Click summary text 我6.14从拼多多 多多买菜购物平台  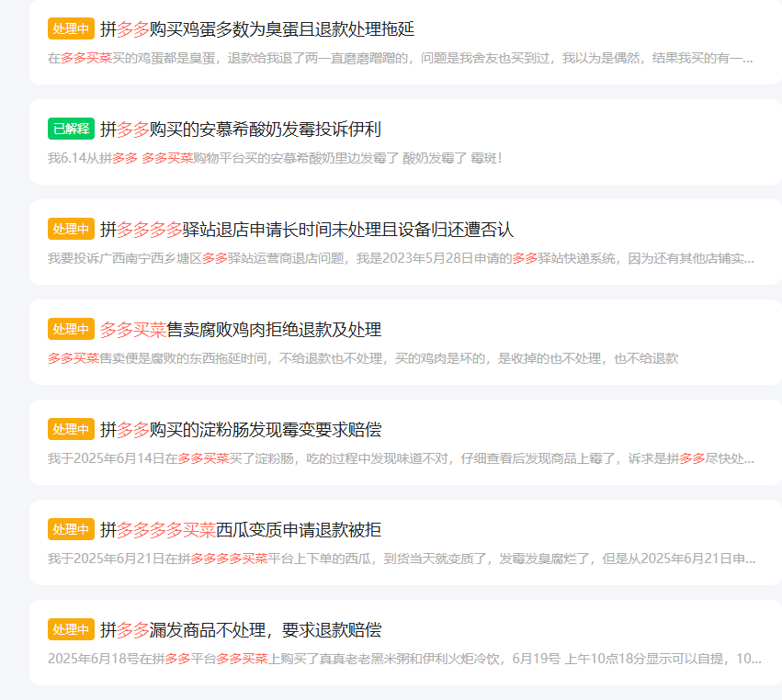pyautogui.click(x=275, y=158)
